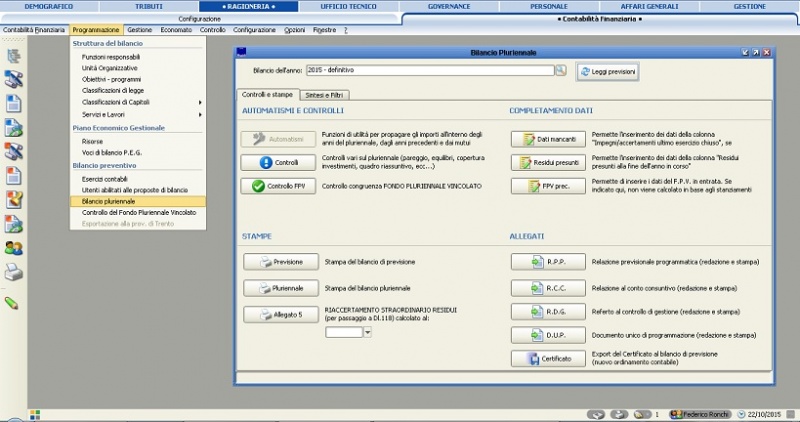Select Bilancio pluriennale menu entry
Viewport: 800px width, 422px height.
coord(137,201)
